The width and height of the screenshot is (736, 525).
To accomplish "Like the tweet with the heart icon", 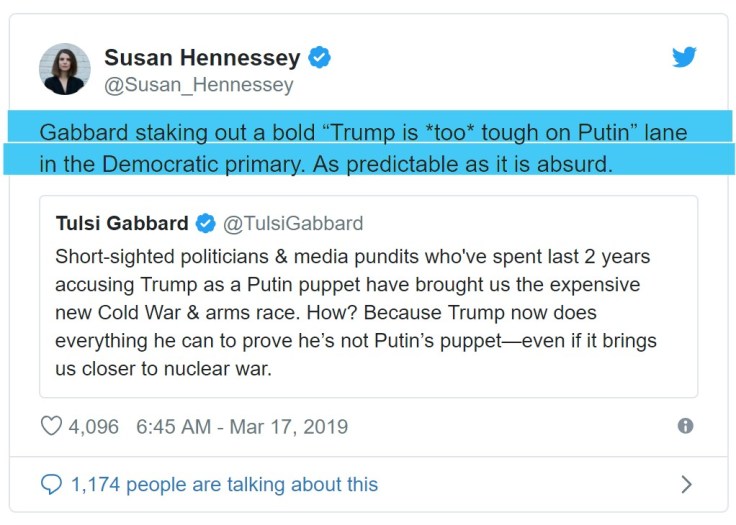I will pyautogui.click(x=51, y=426).
